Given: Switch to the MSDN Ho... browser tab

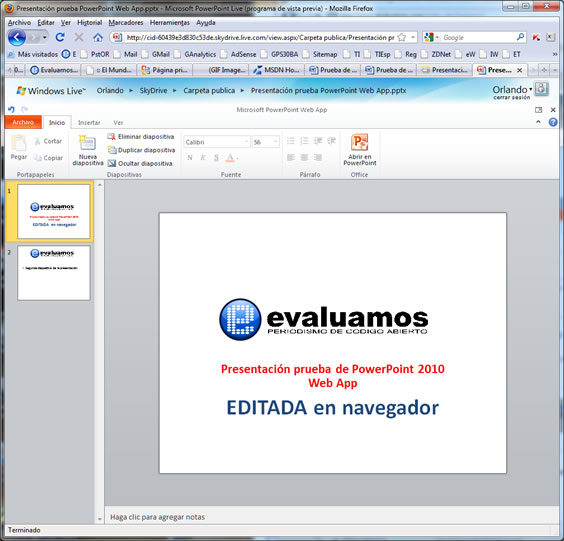Looking at the screenshot, I should [x=277, y=70].
